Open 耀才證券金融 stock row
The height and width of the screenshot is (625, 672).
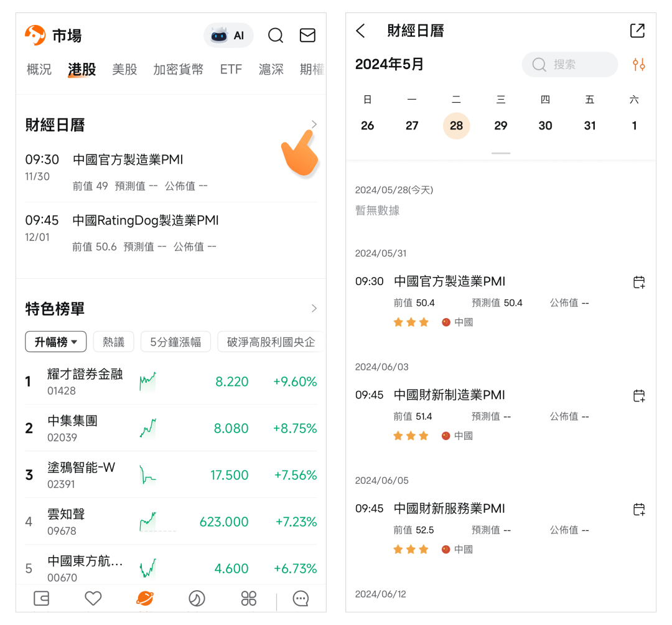(x=170, y=382)
